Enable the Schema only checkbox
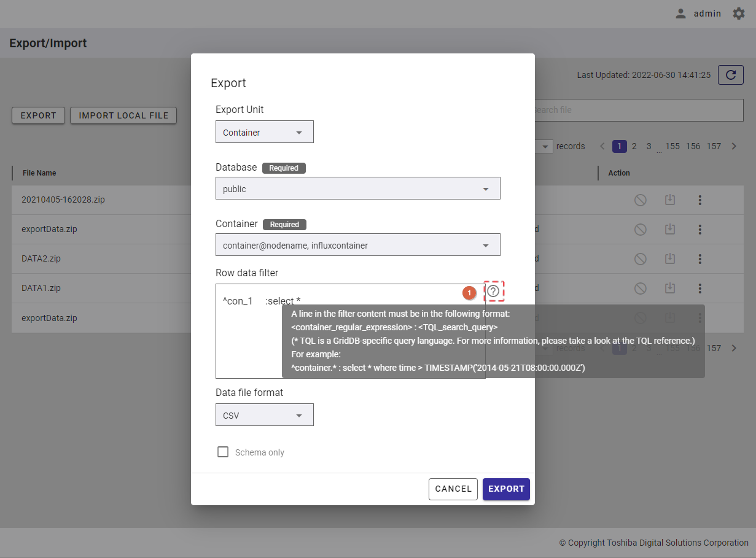This screenshot has width=756, height=558. [x=223, y=452]
